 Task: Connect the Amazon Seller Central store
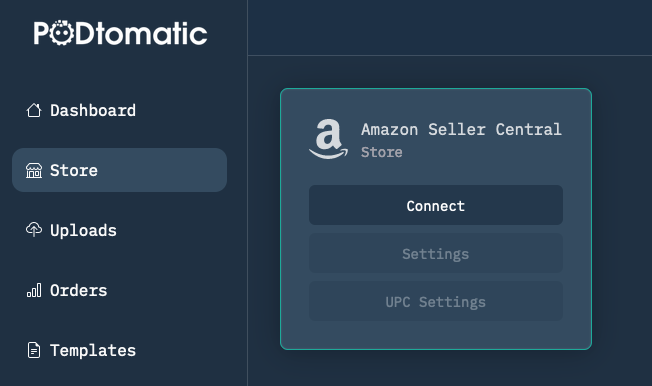pyautogui.click(x=436, y=205)
